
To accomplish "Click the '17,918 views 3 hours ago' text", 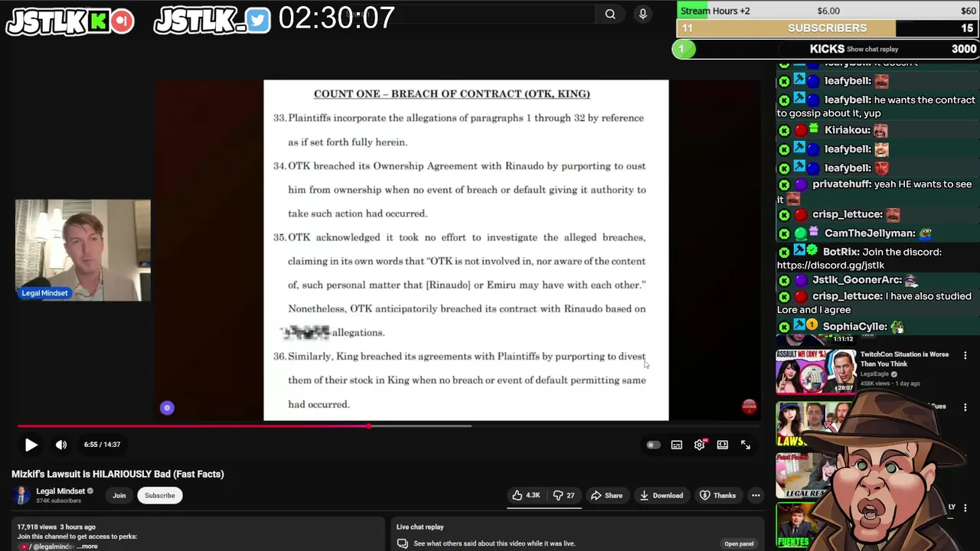I will 56,527.
